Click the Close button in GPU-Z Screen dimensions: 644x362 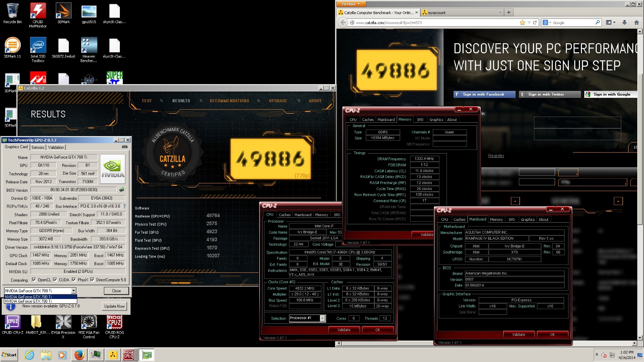coord(116,291)
